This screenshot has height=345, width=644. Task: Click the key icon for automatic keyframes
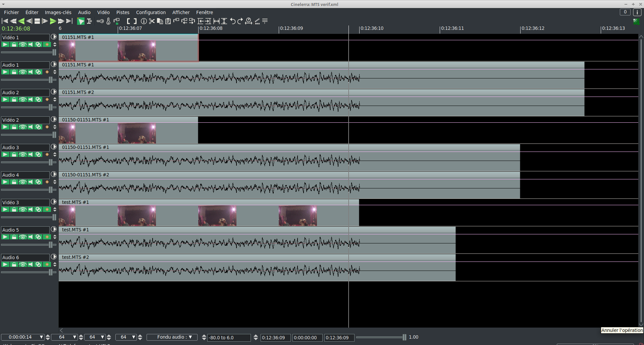click(x=100, y=21)
